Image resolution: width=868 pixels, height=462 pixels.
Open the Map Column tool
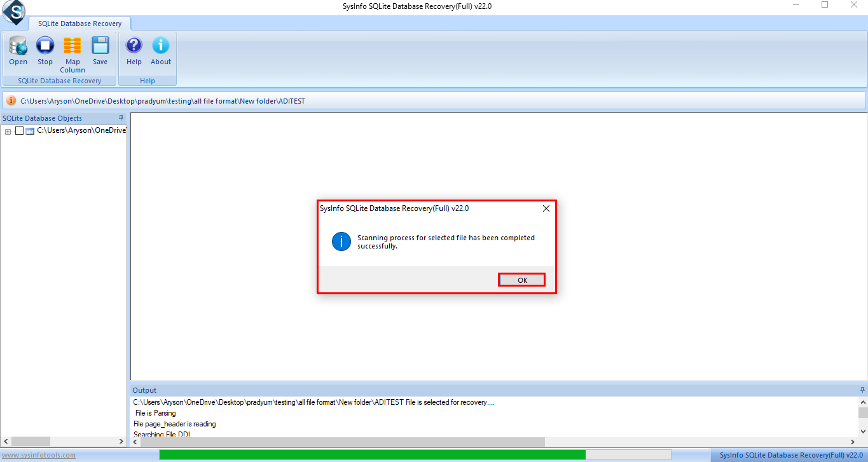click(x=72, y=46)
